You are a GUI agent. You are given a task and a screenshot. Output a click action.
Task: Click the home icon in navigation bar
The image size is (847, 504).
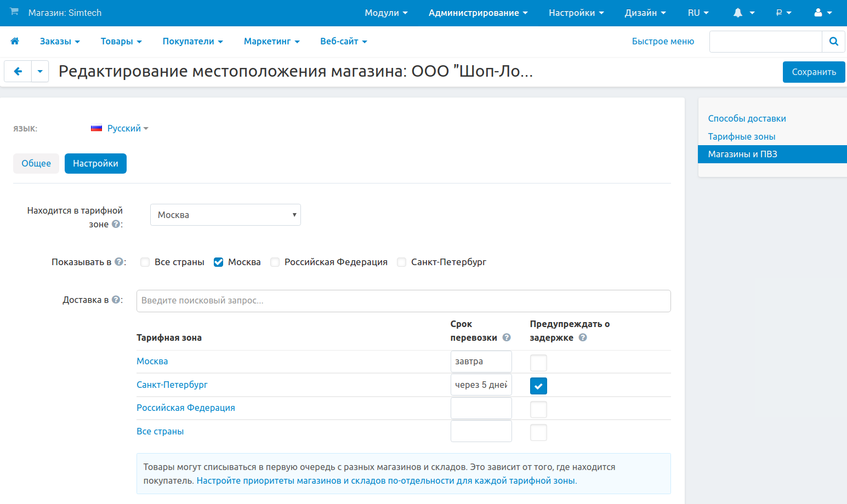click(x=15, y=41)
